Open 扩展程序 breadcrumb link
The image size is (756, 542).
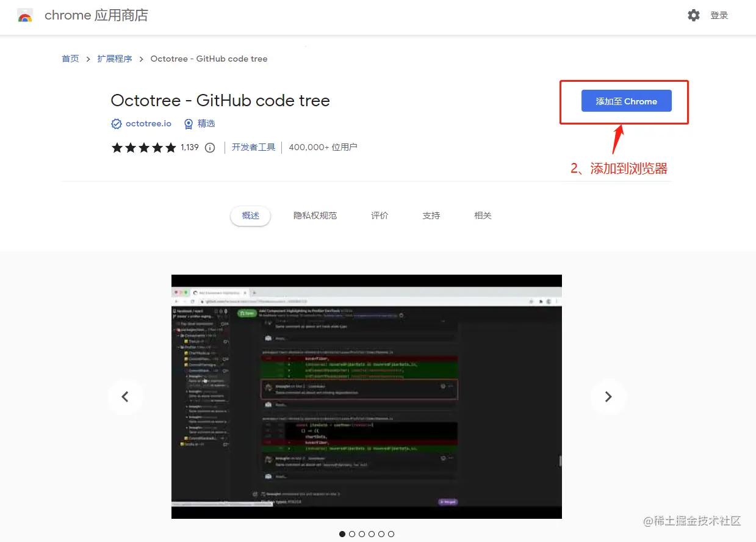[115, 59]
